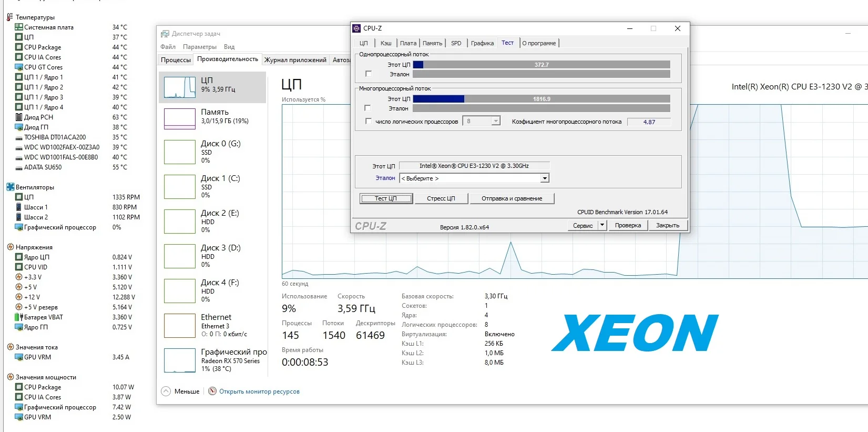868x432 pixels.
Task: Click the Напряжения section icon
Action: coord(10,247)
